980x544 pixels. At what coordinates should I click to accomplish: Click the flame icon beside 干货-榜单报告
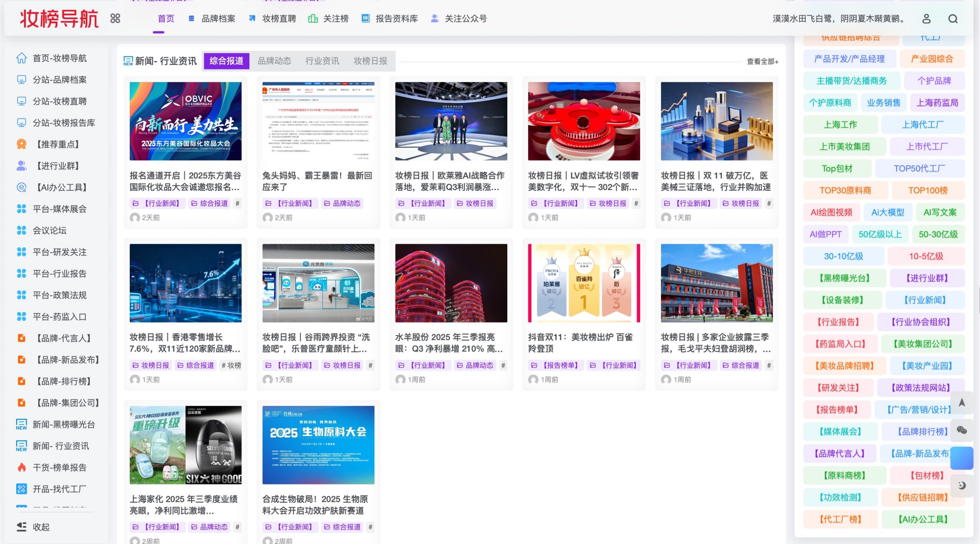pyautogui.click(x=22, y=467)
